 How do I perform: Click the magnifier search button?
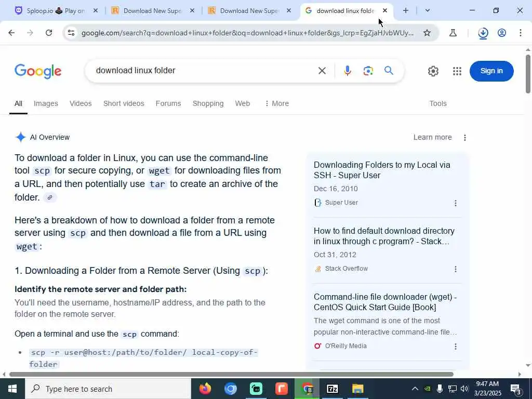[389, 71]
